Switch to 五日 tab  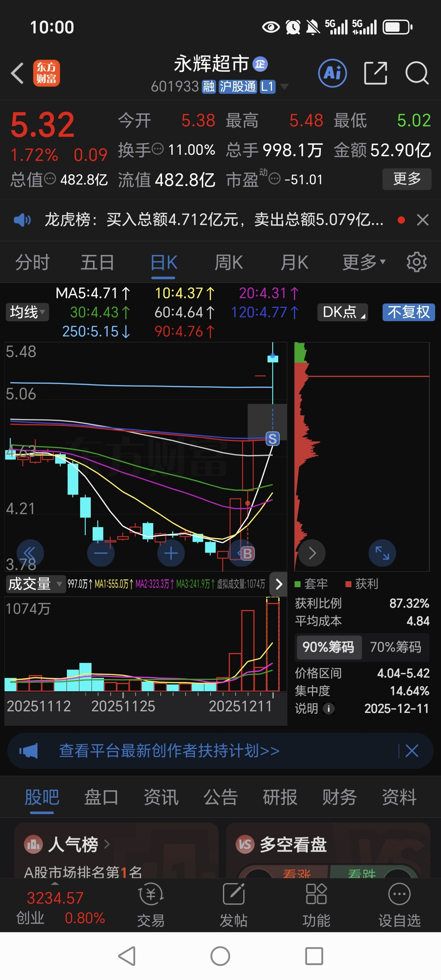(x=97, y=263)
